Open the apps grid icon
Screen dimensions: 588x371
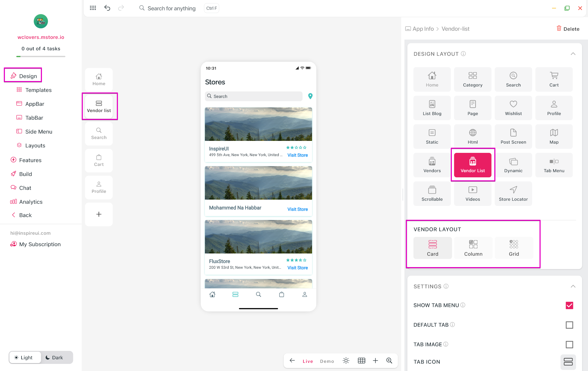(93, 8)
